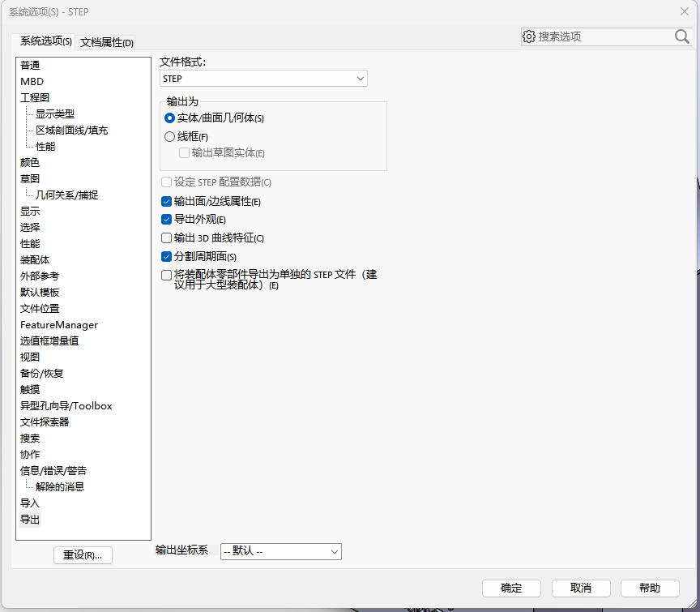Select 选择 in options tree
Viewport: 700px width, 612px height.
[x=30, y=228]
